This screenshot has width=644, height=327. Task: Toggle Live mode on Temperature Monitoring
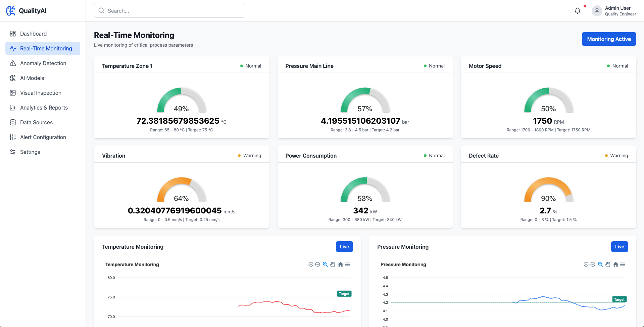tap(344, 247)
